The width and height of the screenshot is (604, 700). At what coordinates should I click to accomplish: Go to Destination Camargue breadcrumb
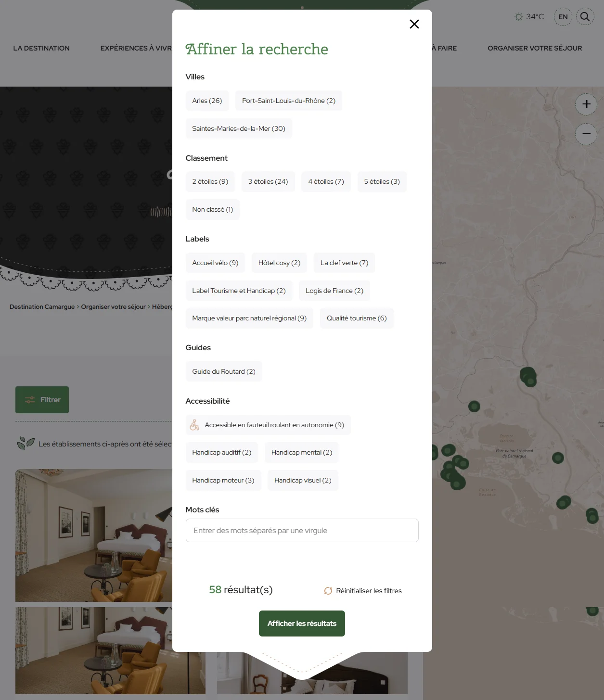tap(42, 307)
